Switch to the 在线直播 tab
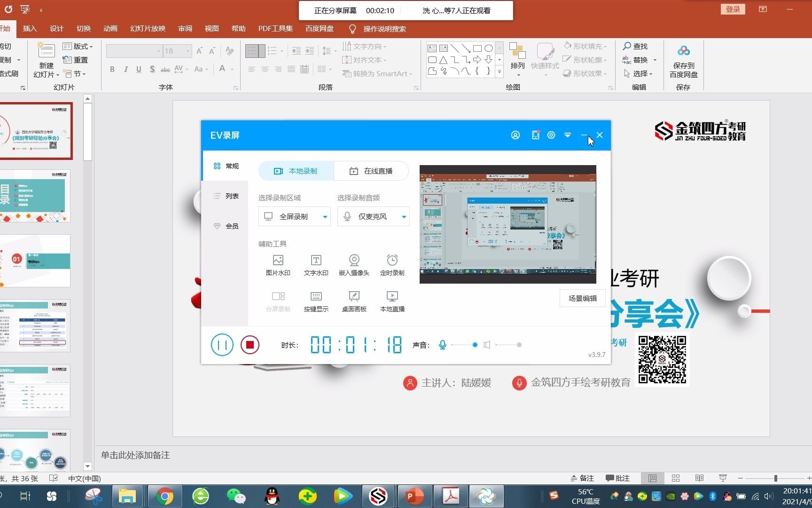The image size is (812, 508). tap(371, 171)
